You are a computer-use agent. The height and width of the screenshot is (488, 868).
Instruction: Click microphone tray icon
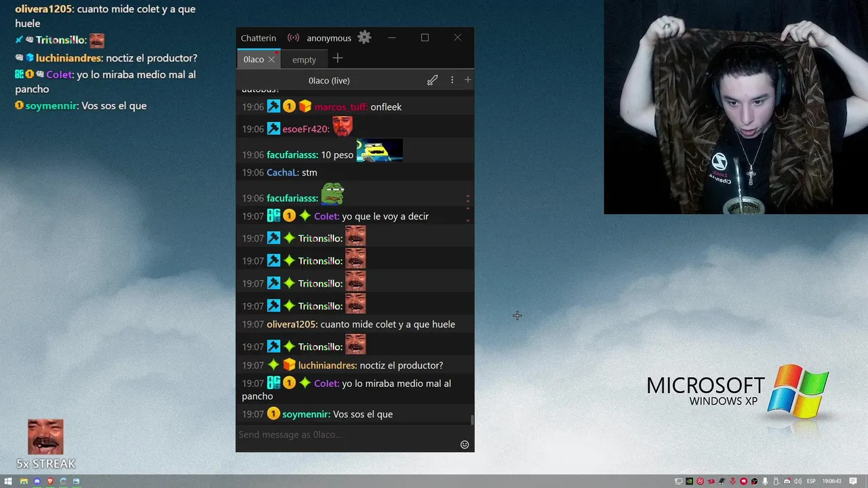pos(765,481)
